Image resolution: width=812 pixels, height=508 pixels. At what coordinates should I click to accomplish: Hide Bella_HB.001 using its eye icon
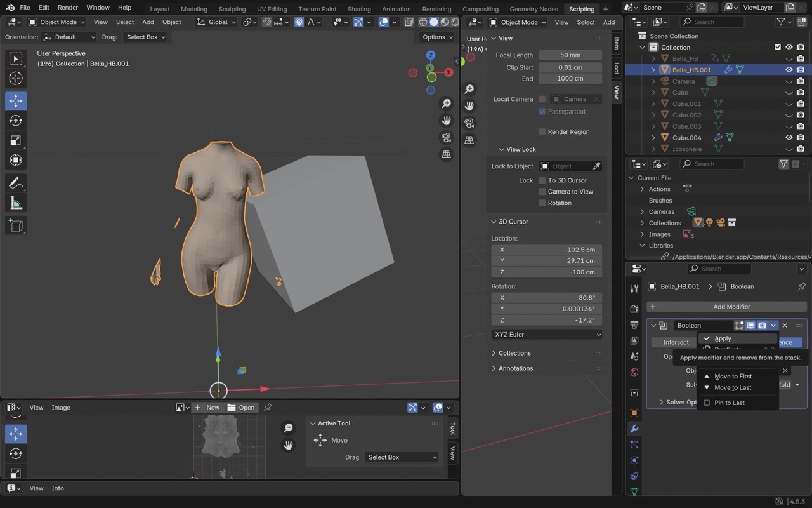coord(789,70)
